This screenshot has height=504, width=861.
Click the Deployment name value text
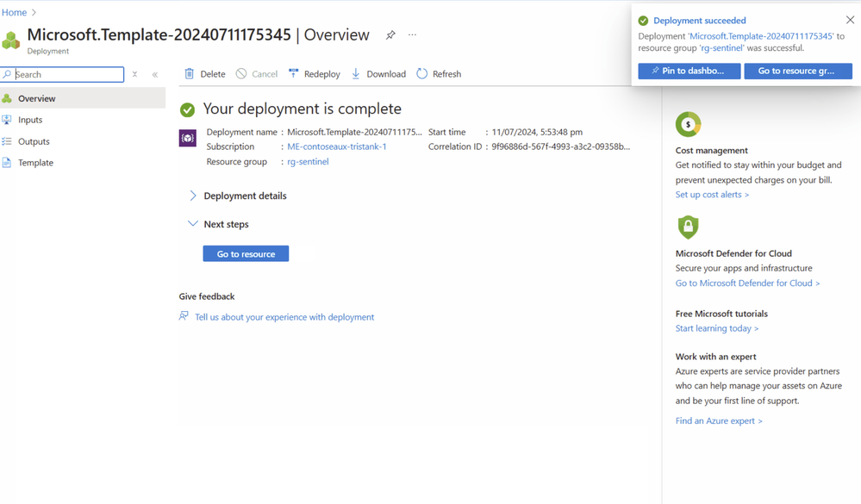click(x=355, y=132)
